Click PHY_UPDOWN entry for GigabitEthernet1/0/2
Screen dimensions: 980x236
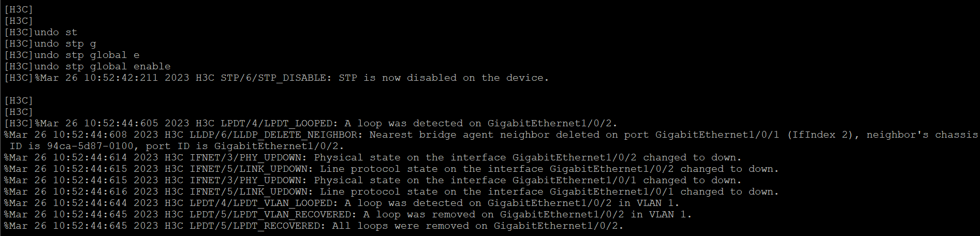pos(373,157)
